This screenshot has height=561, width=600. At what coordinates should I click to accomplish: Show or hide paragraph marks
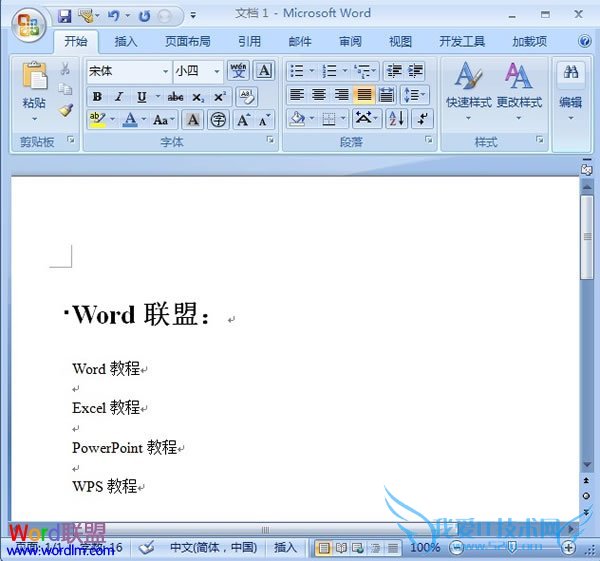pyautogui.click(x=422, y=119)
